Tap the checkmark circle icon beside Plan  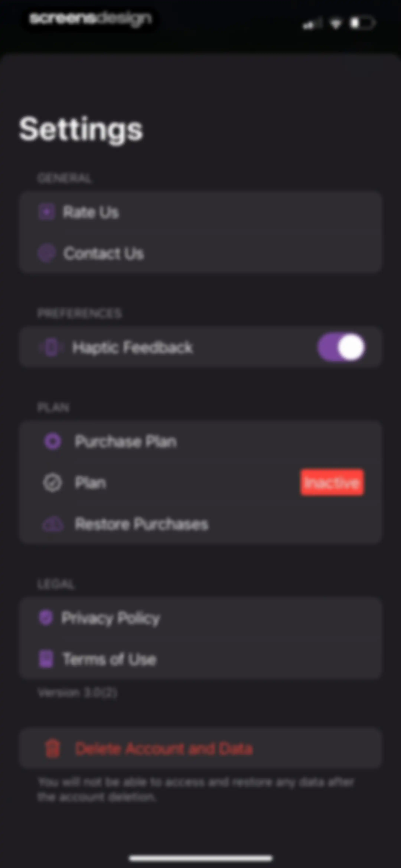[x=52, y=483]
